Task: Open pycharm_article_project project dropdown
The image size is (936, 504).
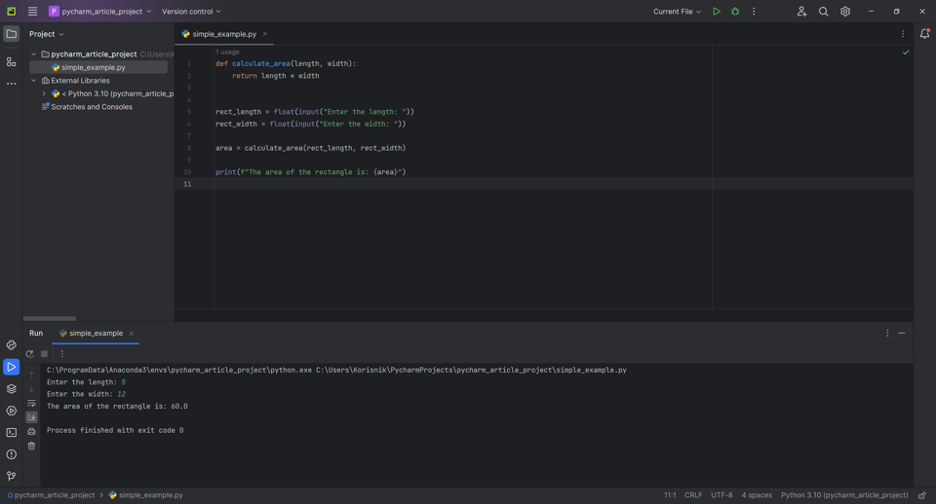Action: (100, 11)
